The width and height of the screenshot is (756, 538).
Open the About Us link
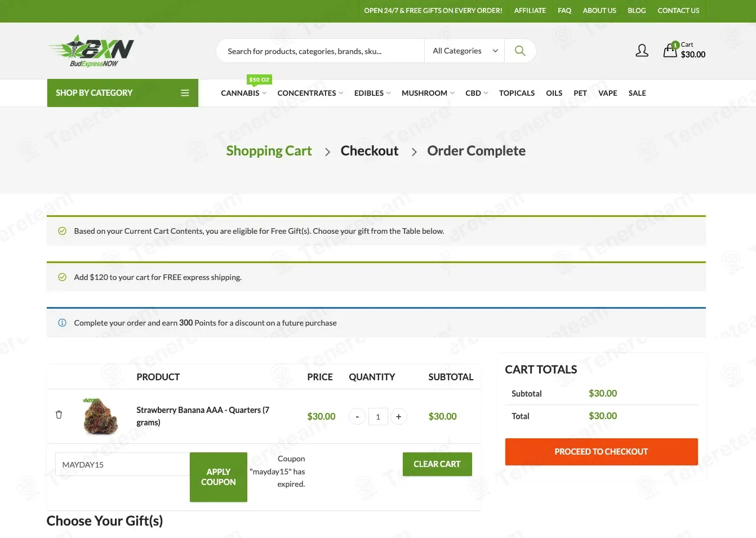[x=599, y=11]
